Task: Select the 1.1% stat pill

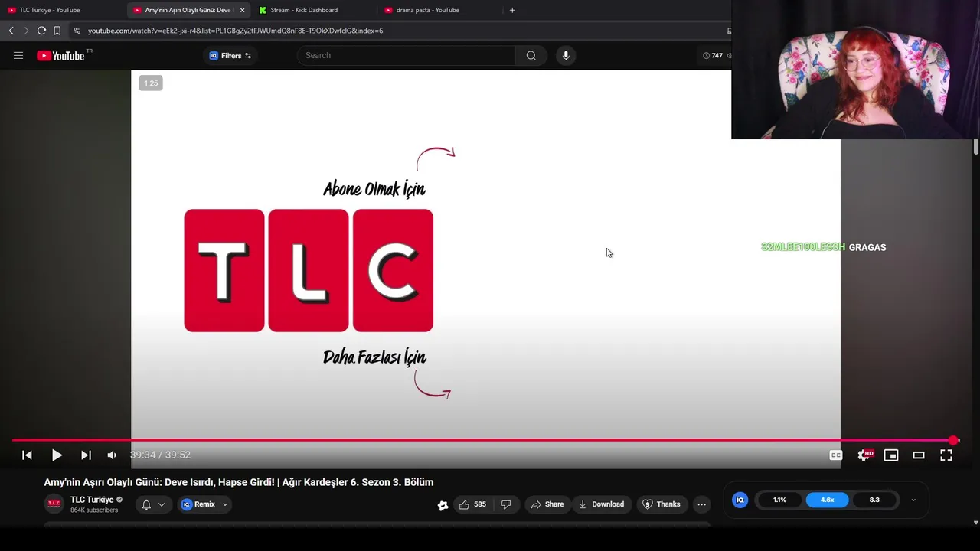Action: 779,500
